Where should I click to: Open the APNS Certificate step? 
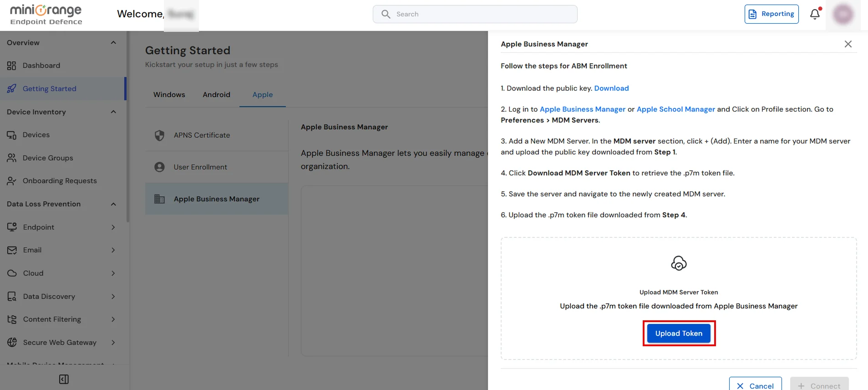[x=217, y=135]
